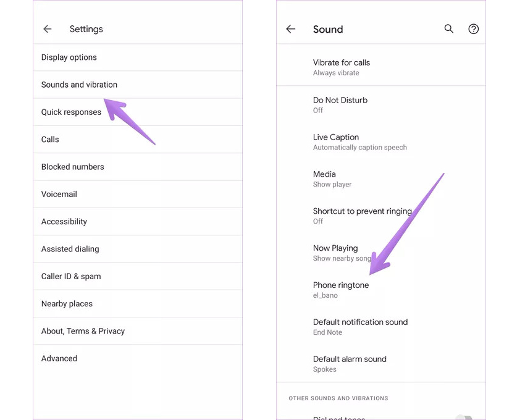The height and width of the screenshot is (420, 525).
Task: Select Quick responses entry
Action: 71,112
